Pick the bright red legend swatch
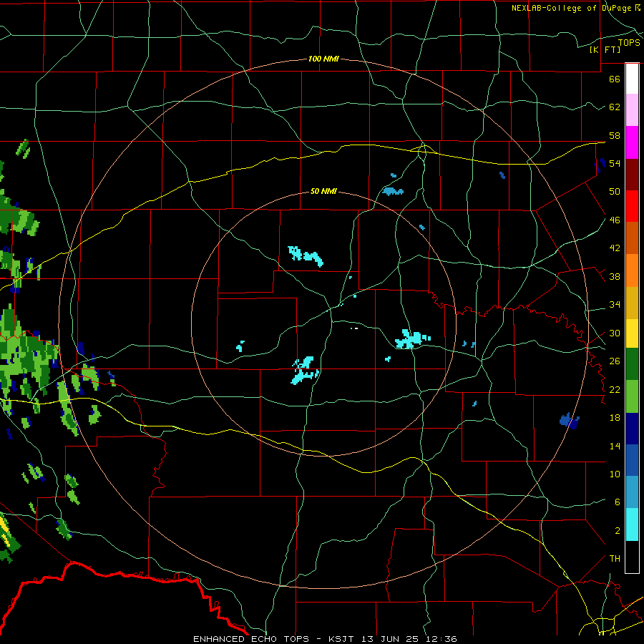The height and width of the screenshot is (644, 644). coord(632,206)
